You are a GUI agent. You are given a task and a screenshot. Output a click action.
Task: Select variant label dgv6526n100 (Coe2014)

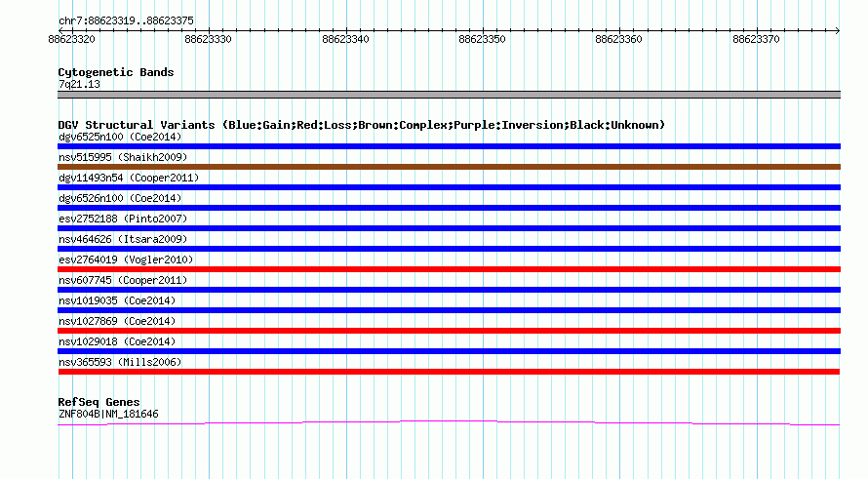[120, 198]
